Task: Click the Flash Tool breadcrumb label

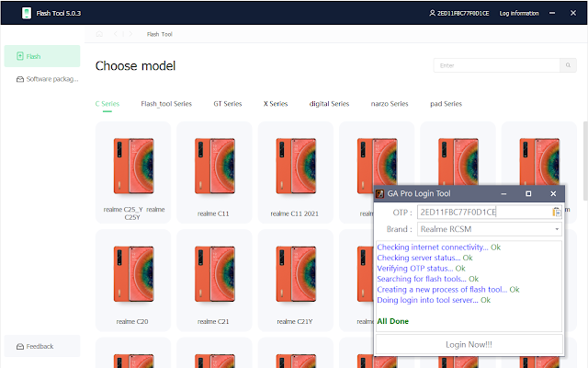Action: 159,34
